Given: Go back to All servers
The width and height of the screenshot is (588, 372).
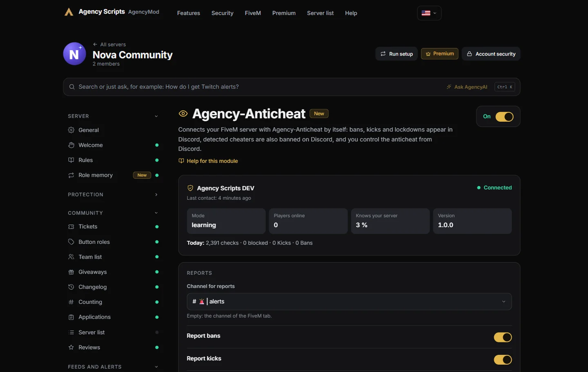Looking at the screenshot, I should [109, 45].
